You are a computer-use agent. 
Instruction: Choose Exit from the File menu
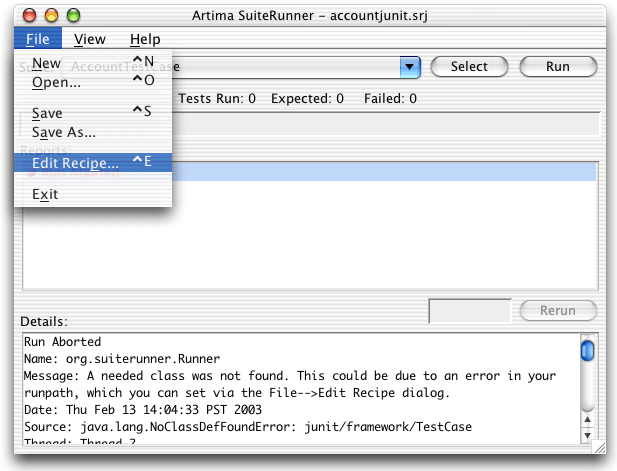(x=93, y=194)
